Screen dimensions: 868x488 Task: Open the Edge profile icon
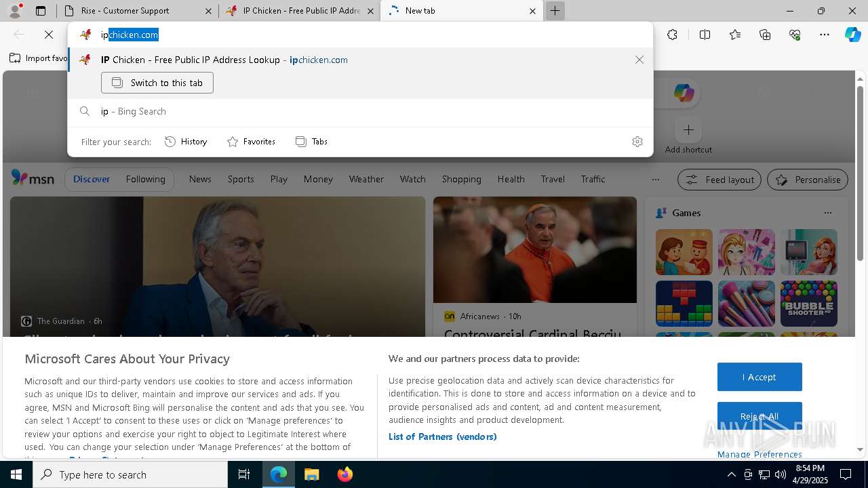(x=15, y=11)
